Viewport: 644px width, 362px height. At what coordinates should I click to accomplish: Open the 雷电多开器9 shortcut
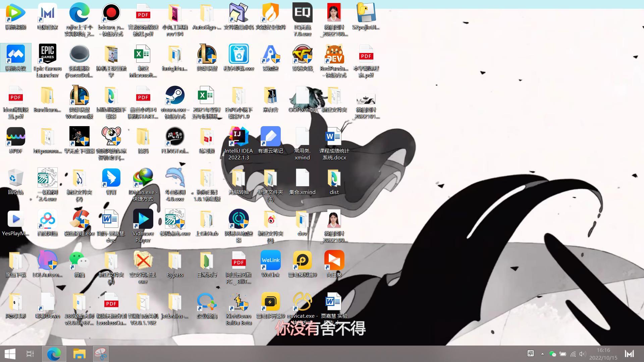(x=270, y=305)
